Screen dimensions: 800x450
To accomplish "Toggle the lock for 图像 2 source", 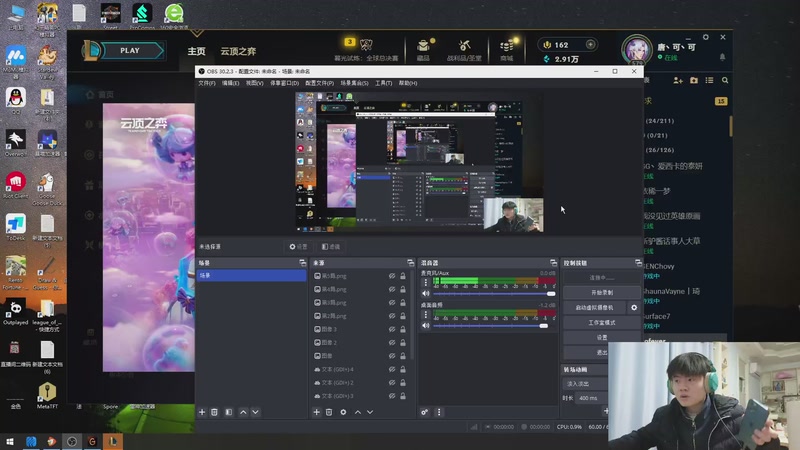I will coord(403,342).
